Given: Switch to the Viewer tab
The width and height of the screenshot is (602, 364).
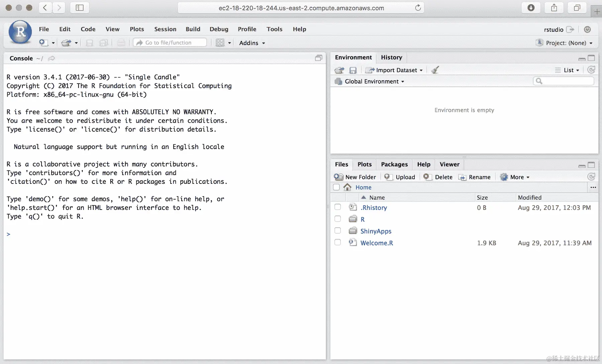Looking at the screenshot, I should tap(449, 164).
